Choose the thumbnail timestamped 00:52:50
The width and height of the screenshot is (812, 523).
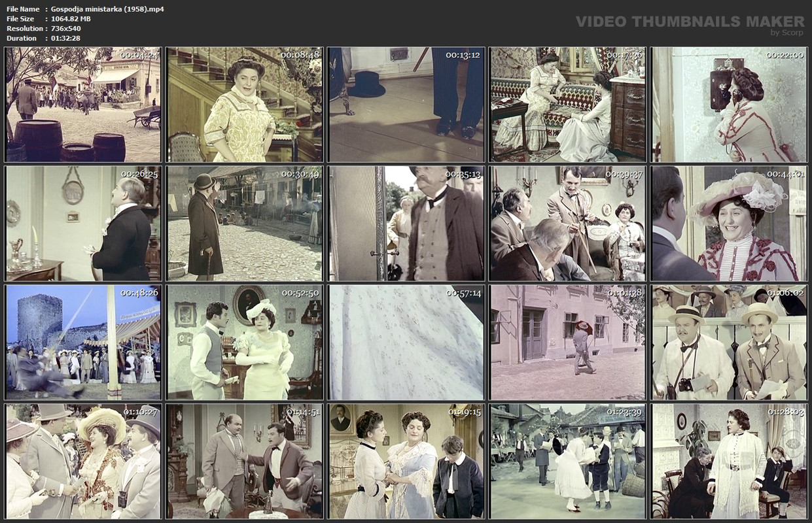(x=244, y=342)
